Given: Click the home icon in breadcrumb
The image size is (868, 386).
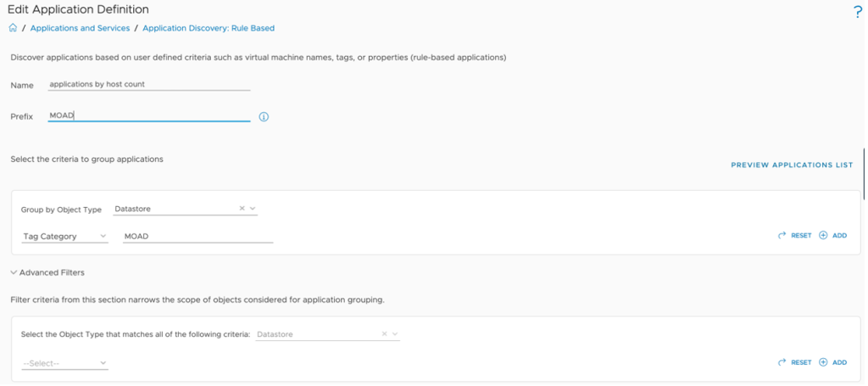Looking at the screenshot, I should 13,28.
